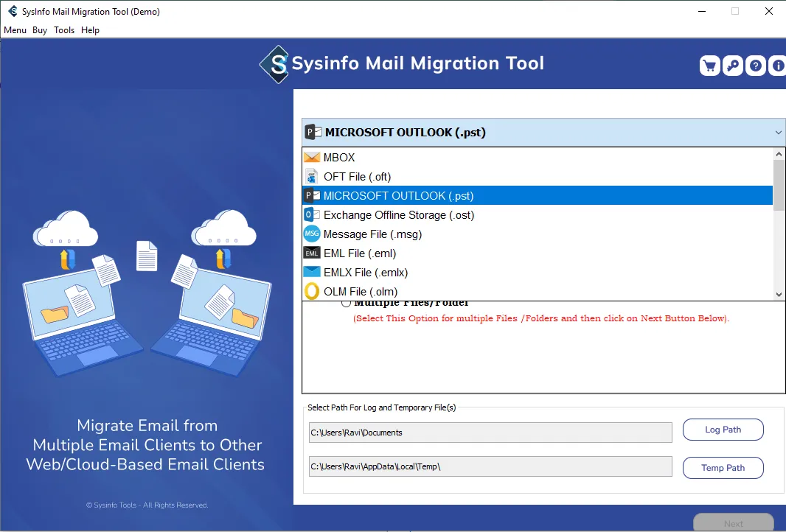Select highlighted MICROSOFT OUTLOOK (.pst) list item
Image resolution: width=786 pixels, height=532 pixels.
538,195
